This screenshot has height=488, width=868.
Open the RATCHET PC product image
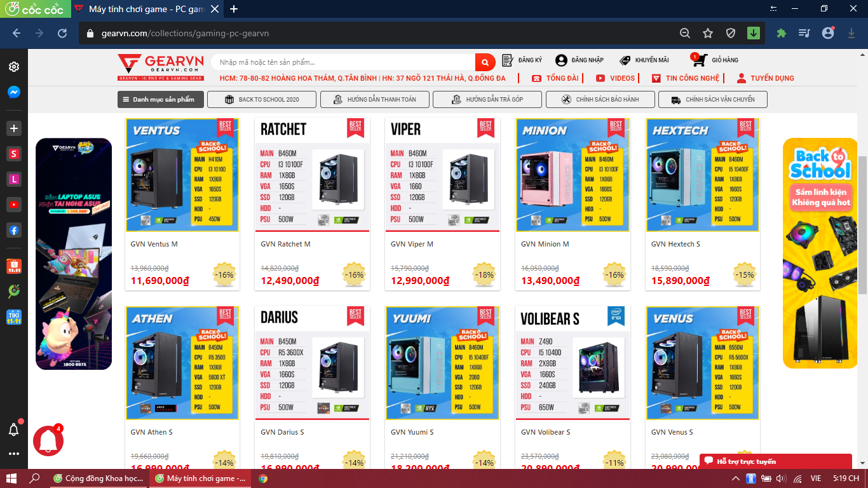(312, 175)
